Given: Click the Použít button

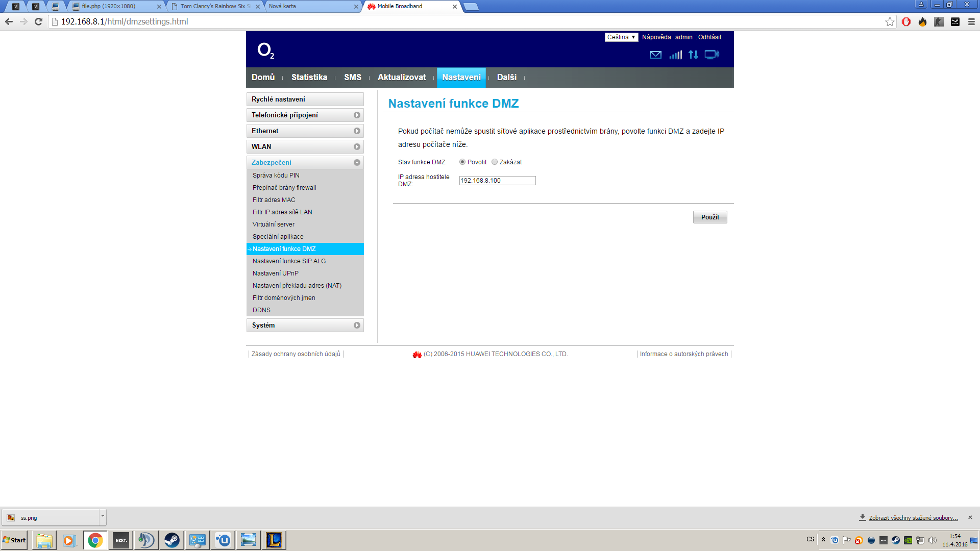Looking at the screenshot, I should click(x=709, y=217).
